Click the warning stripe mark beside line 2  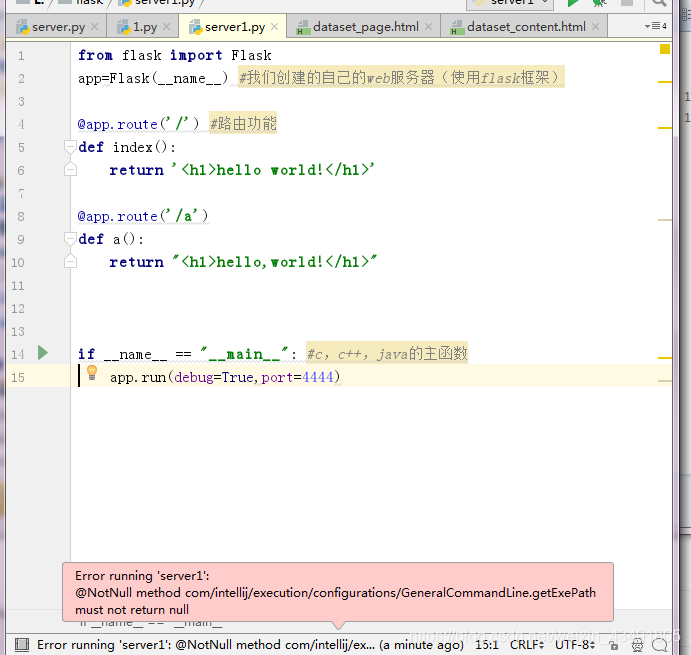pos(665,82)
